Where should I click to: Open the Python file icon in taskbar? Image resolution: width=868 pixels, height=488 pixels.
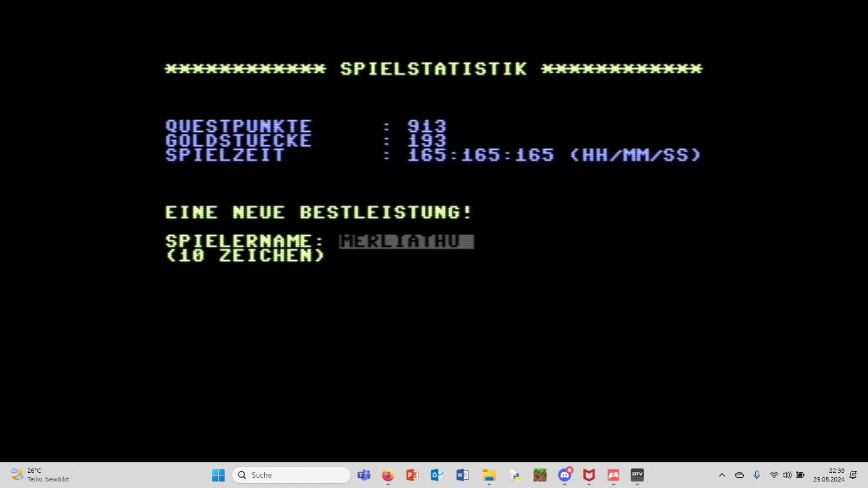pos(515,475)
